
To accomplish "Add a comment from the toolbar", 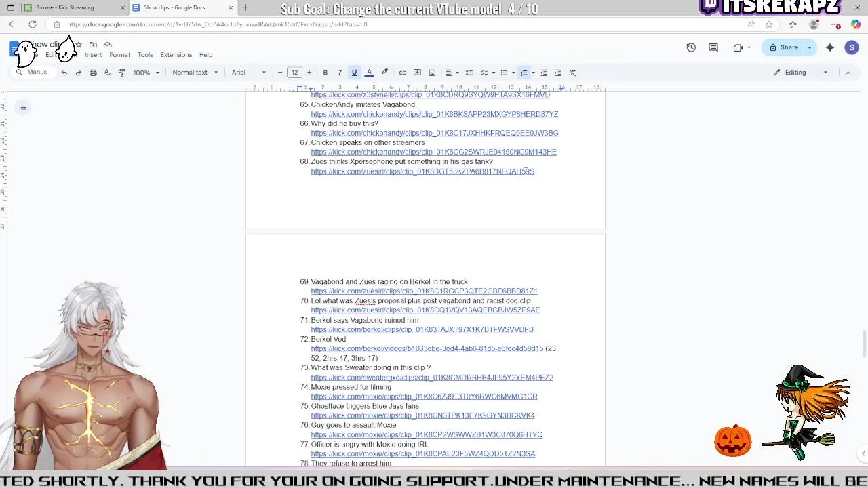I will coord(417,73).
